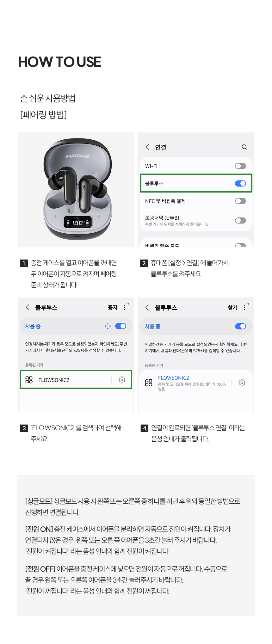Click the device icon left of connected FLOWSONIC2
272x644 pixels.
[149, 383]
